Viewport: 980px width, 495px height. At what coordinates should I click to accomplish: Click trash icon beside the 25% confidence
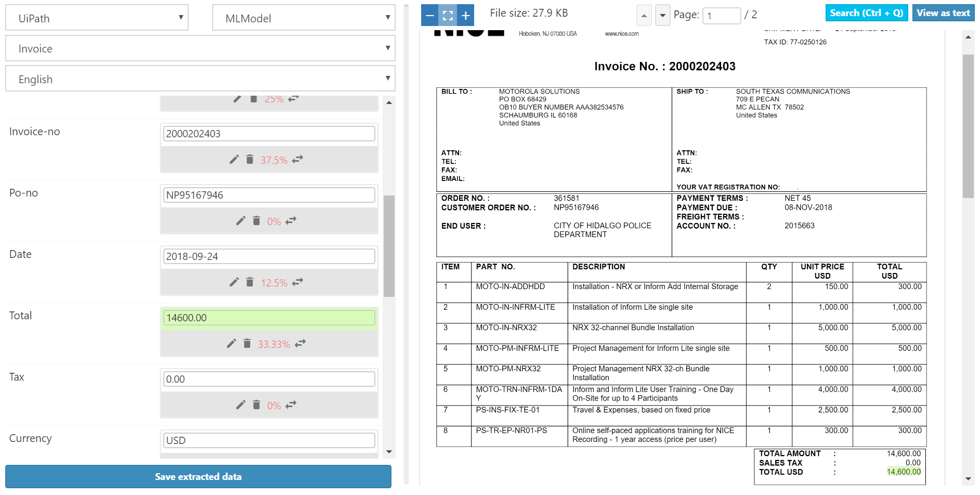click(253, 99)
